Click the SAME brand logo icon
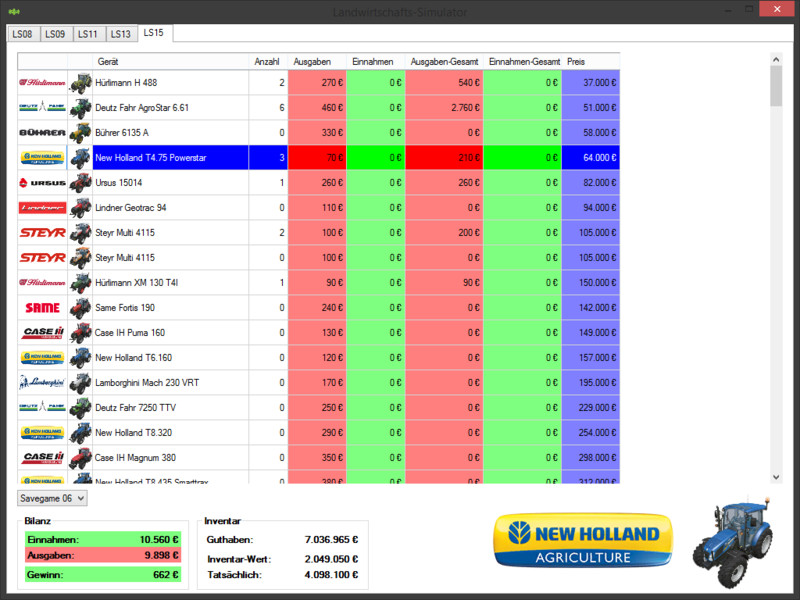 click(x=42, y=308)
